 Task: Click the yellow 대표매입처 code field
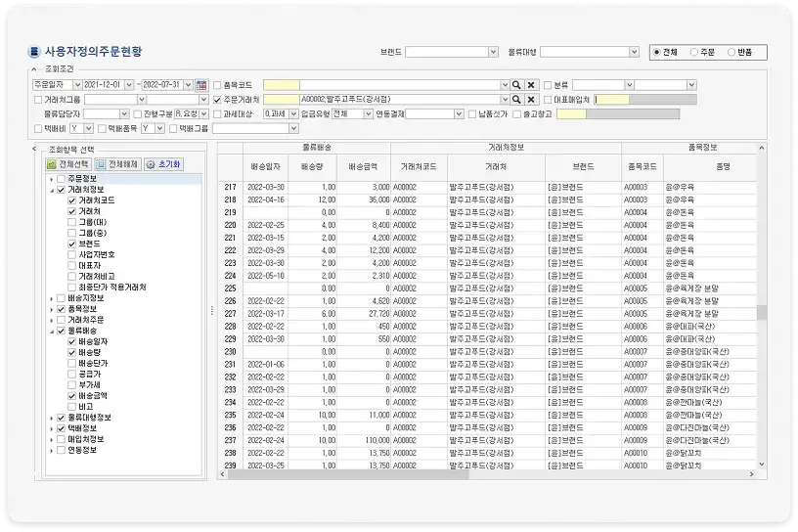[x=612, y=100]
